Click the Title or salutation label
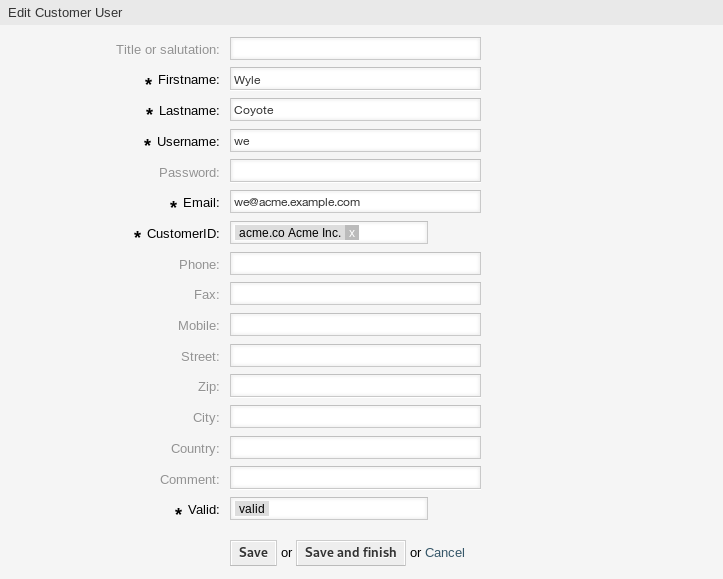The image size is (723, 579). pos(168,49)
